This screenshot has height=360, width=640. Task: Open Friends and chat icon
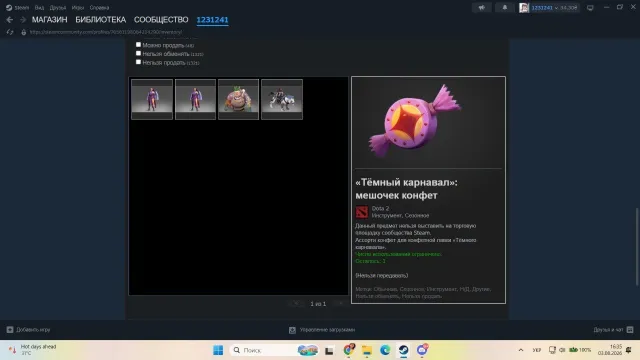click(630, 329)
